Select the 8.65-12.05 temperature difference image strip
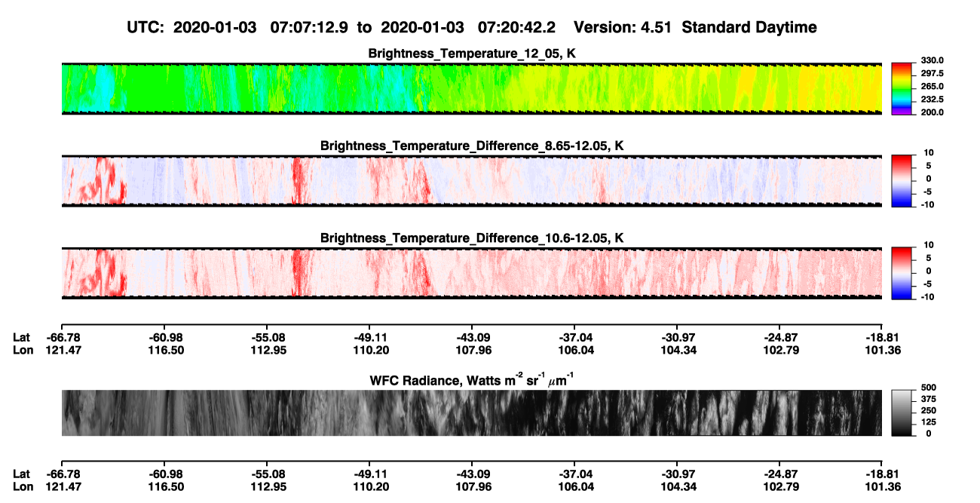980x503 pixels. (x=471, y=180)
